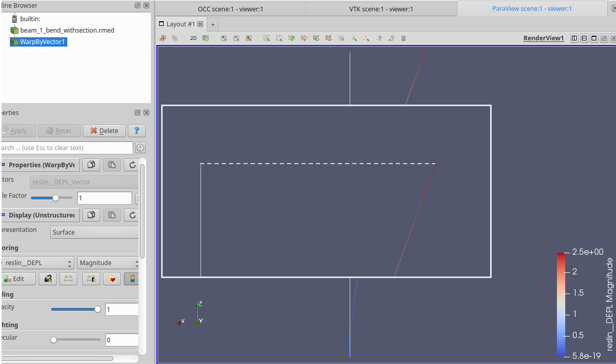Adjust the Scale Factor slider

pyautogui.click(x=56, y=198)
